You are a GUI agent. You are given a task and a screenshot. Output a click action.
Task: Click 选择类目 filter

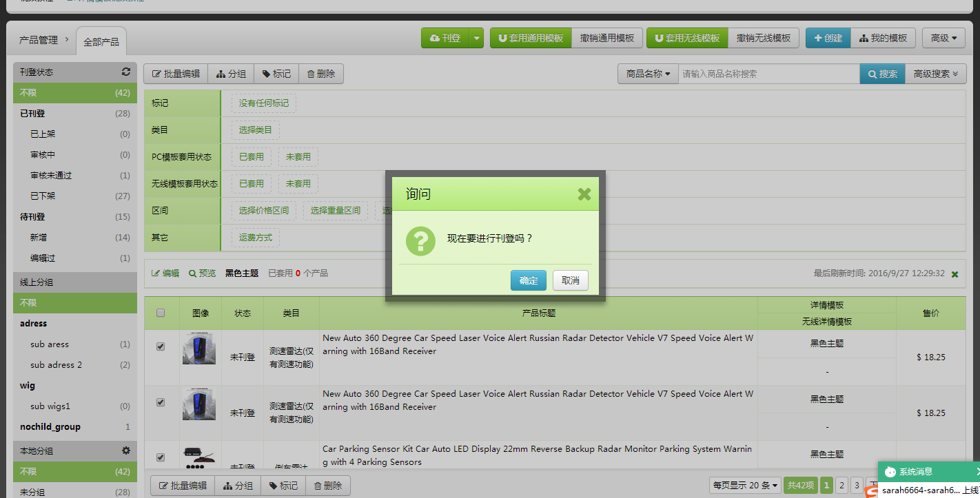[256, 130]
